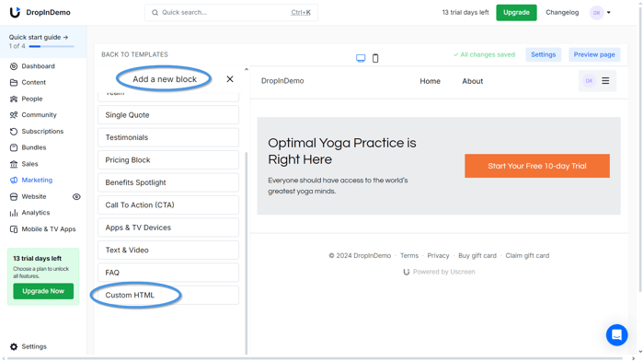
Task: Click the DropInDemo logo icon
Action: (x=15, y=12)
